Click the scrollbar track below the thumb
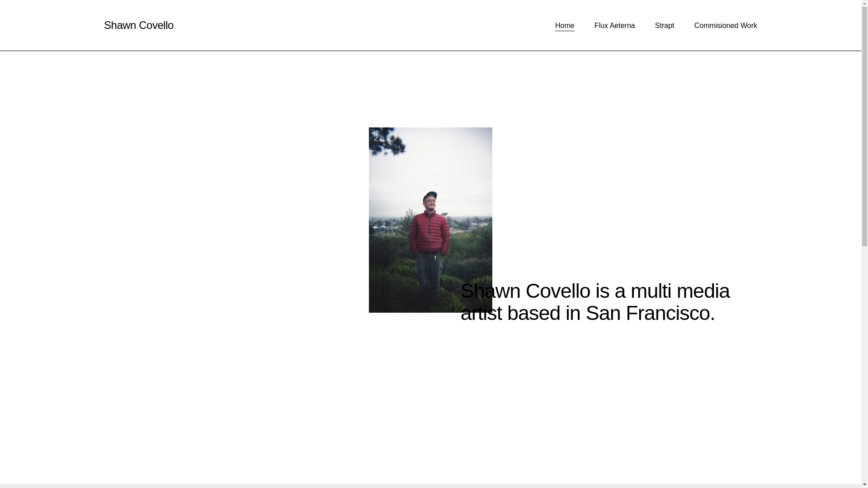This screenshot has height=488, width=868. (x=864, y=361)
